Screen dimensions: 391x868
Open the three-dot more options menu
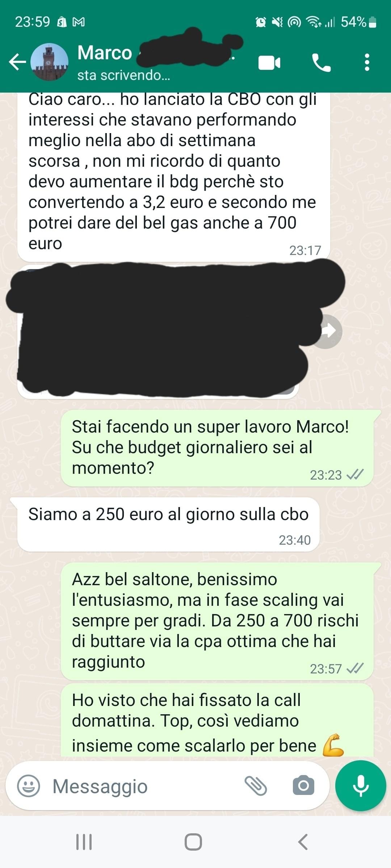[367, 62]
